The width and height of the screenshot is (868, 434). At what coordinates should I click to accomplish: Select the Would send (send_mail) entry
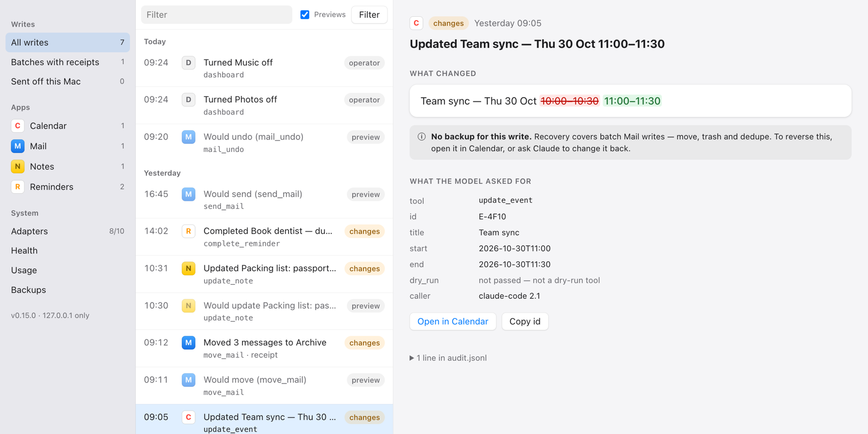click(x=264, y=200)
